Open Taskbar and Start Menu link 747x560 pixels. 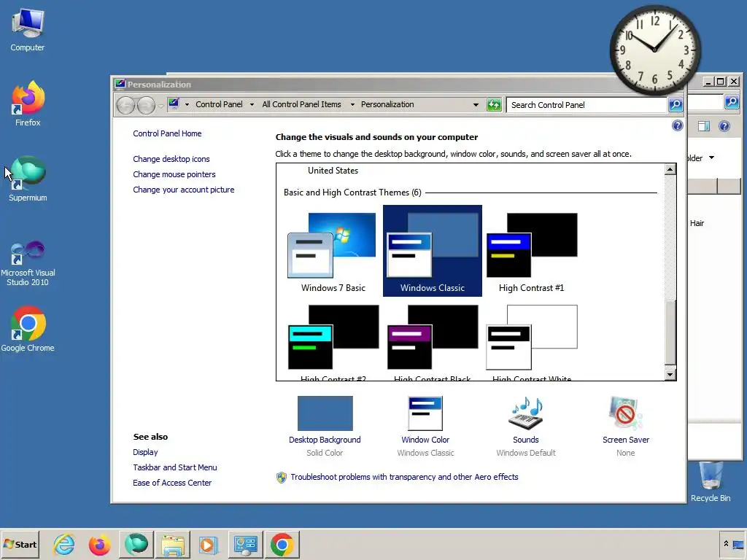point(175,467)
